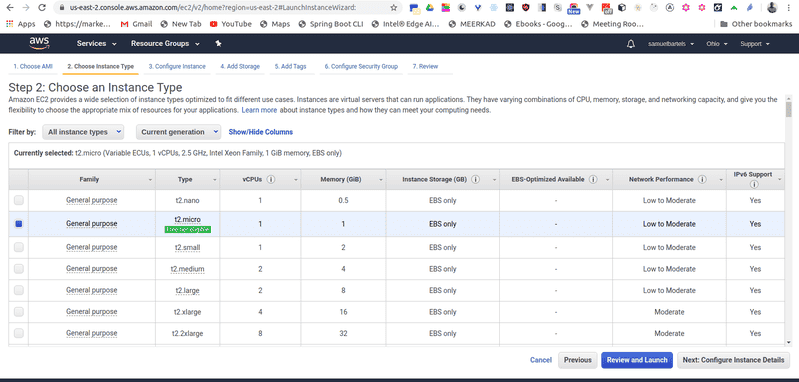Open the YouTube bookmark

tap(231, 24)
